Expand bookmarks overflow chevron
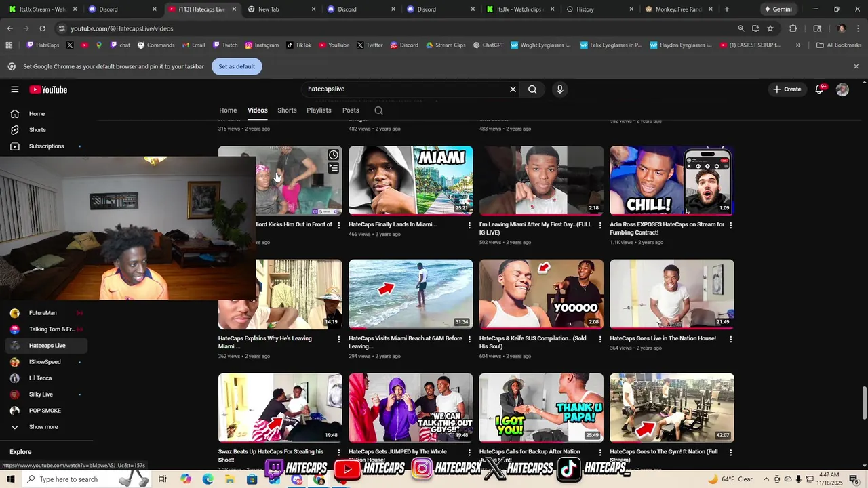The height and width of the screenshot is (488, 868). [x=798, y=45]
